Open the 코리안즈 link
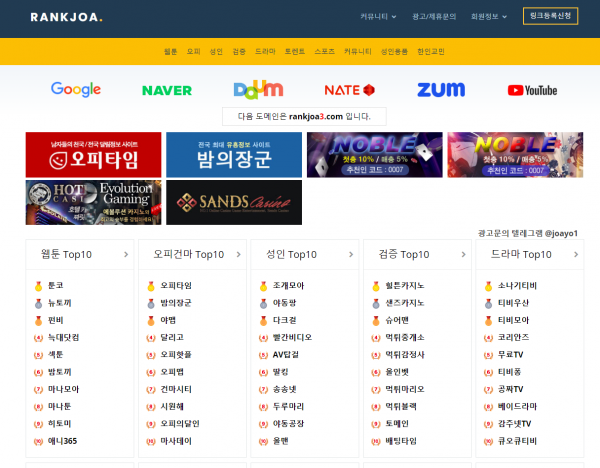 pyautogui.click(x=513, y=338)
